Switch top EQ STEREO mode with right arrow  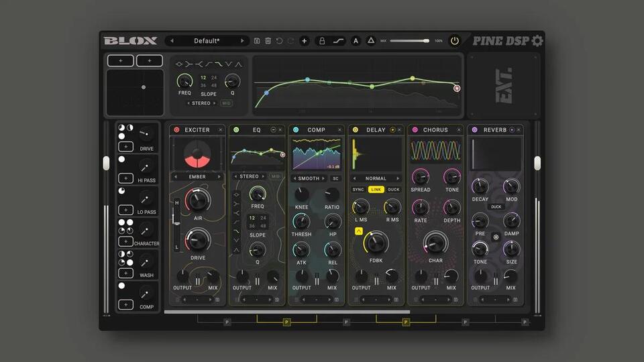[214, 103]
